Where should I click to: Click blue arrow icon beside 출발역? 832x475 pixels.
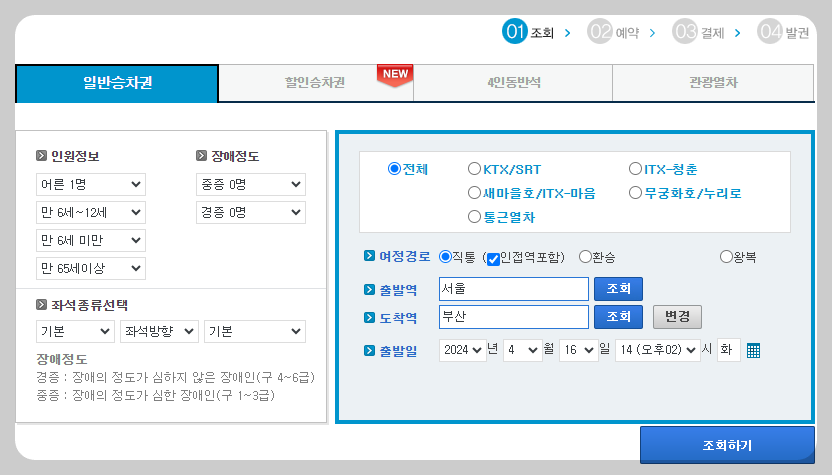pos(369,289)
